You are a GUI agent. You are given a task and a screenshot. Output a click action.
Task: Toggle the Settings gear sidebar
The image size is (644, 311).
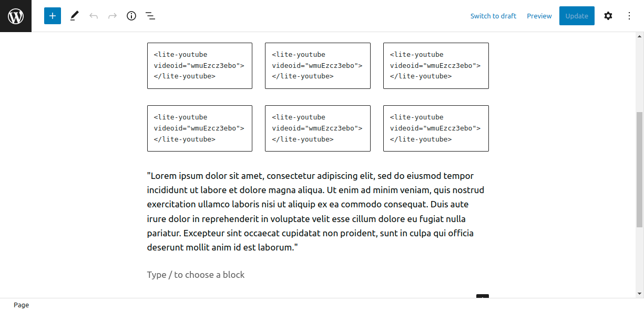tap(608, 16)
